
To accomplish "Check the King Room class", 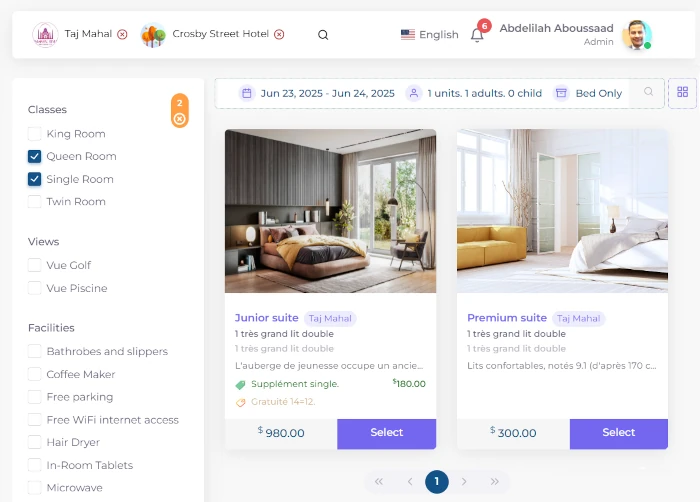I will tap(34, 134).
